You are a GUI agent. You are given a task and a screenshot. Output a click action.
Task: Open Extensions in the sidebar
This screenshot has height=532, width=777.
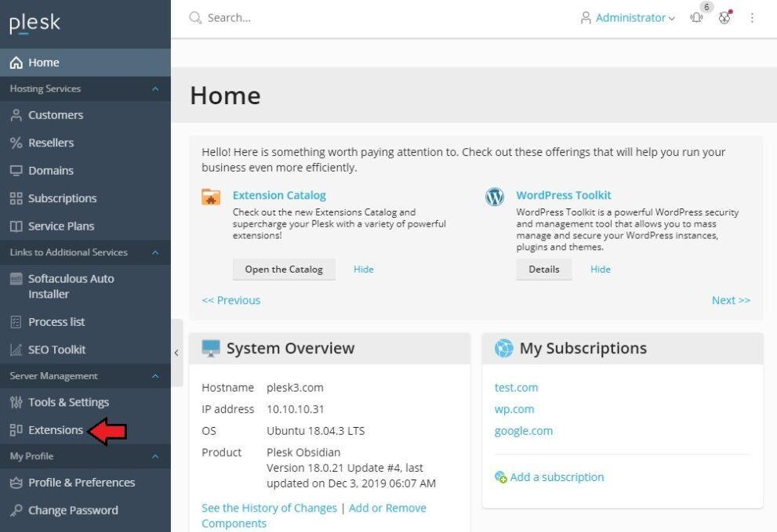55,430
